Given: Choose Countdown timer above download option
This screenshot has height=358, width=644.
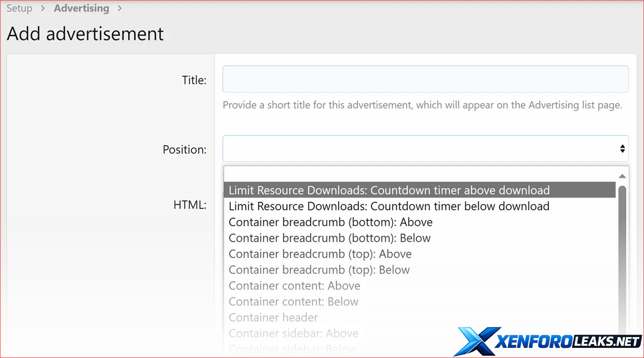Looking at the screenshot, I should 389,191.
